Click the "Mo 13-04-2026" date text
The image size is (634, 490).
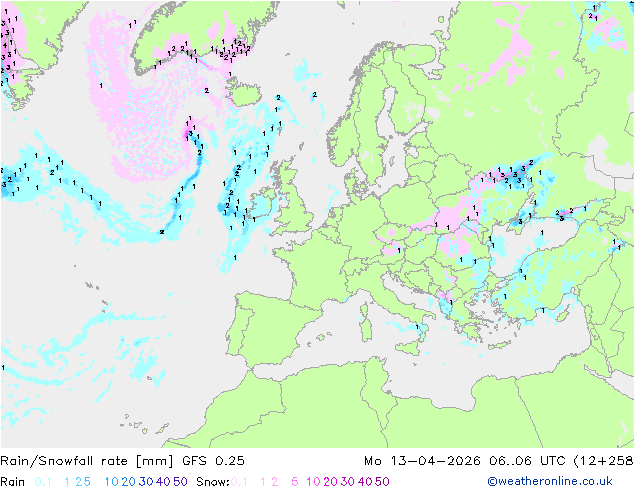(x=422, y=461)
